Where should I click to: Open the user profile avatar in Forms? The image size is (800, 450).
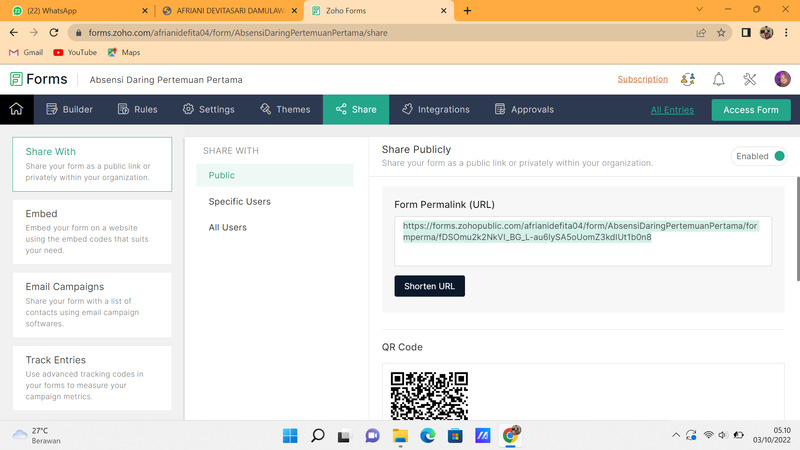782,79
